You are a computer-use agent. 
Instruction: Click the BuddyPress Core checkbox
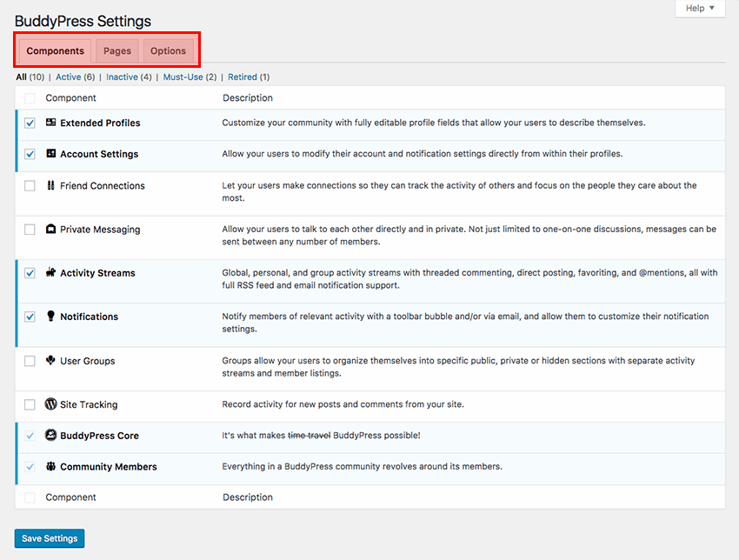[30, 436]
